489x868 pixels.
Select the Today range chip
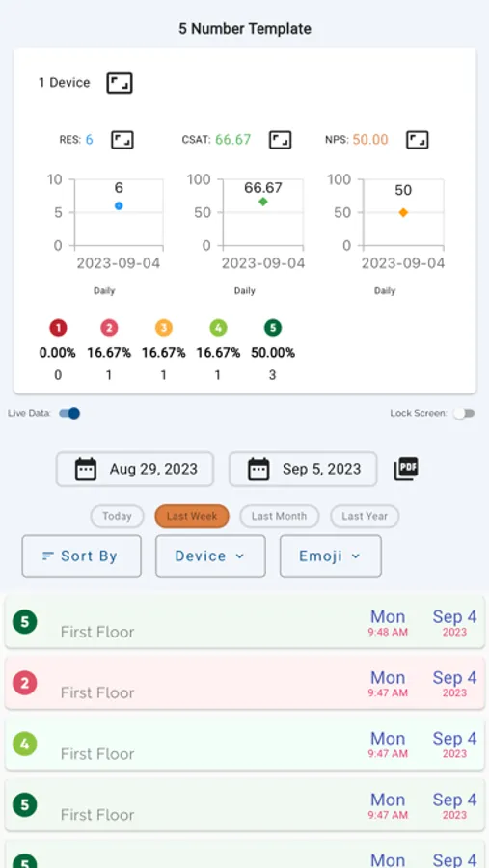click(118, 516)
